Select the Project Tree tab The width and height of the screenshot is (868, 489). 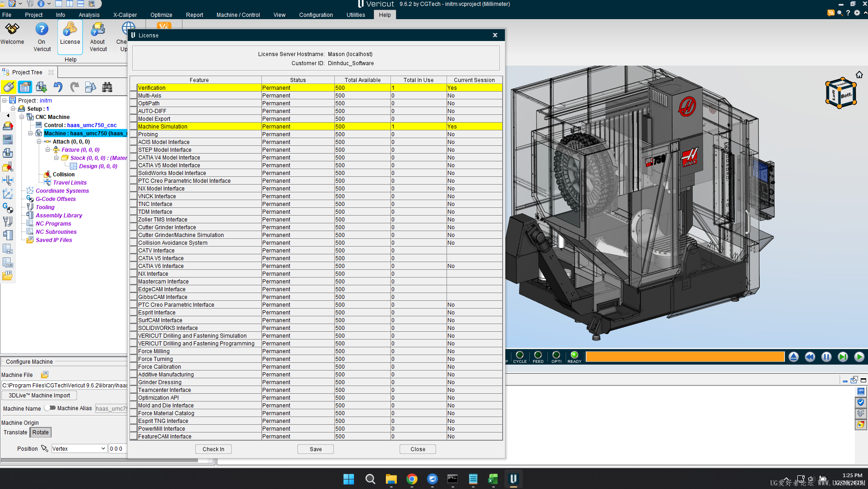pyautogui.click(x=27, y=72)
